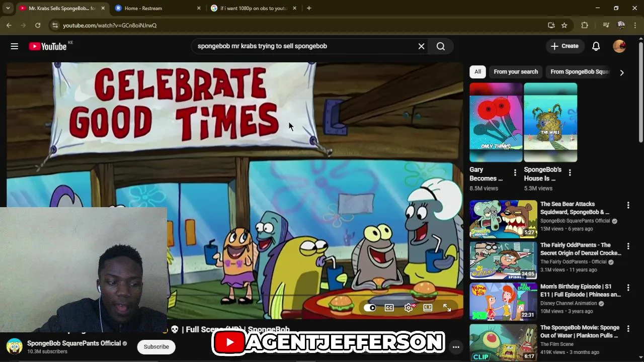Enter full screen mode

click(447, 308)
